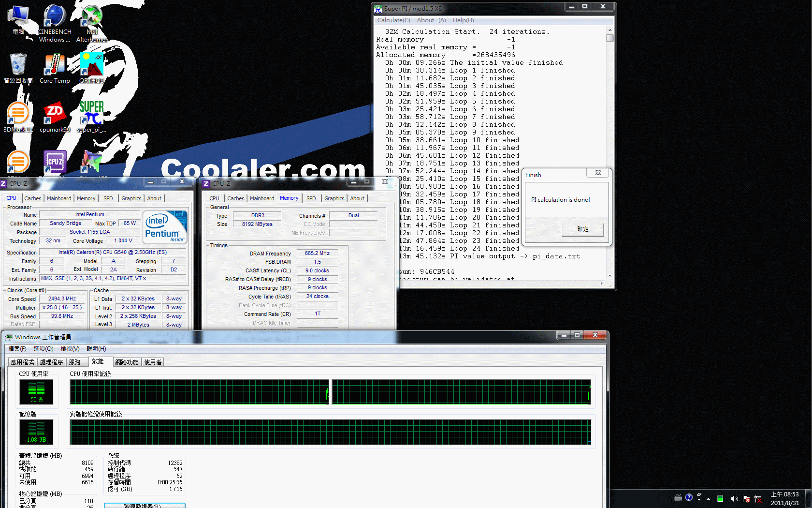Click the Super PI horizontal scrollbar right arrow

pyautogui.click(x=601, y=284)
